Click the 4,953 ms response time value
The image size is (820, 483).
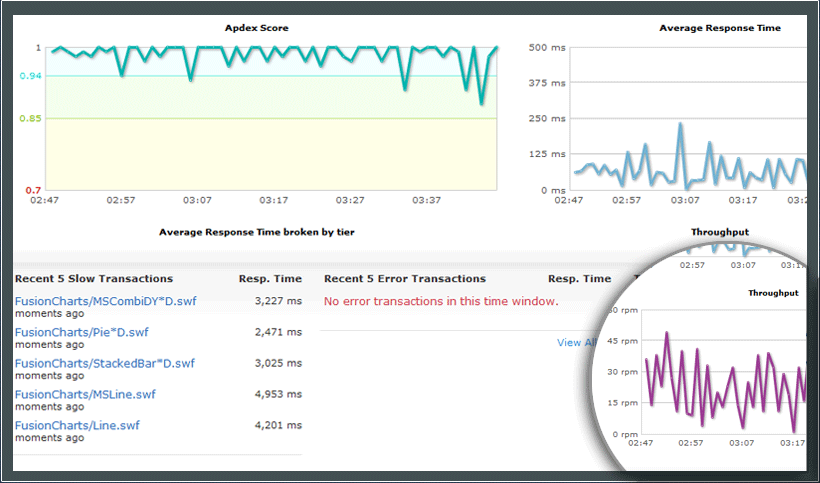(x=278, y=394)
